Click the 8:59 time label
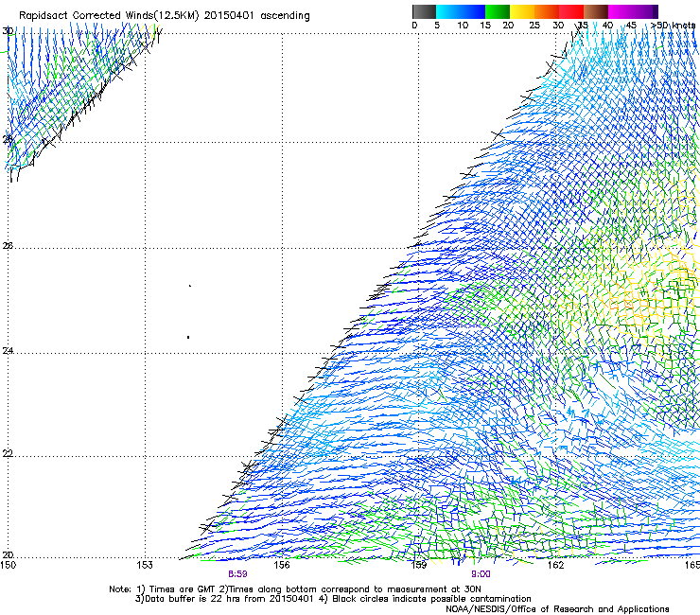This screenshot has height=615, width=700. 237,574
